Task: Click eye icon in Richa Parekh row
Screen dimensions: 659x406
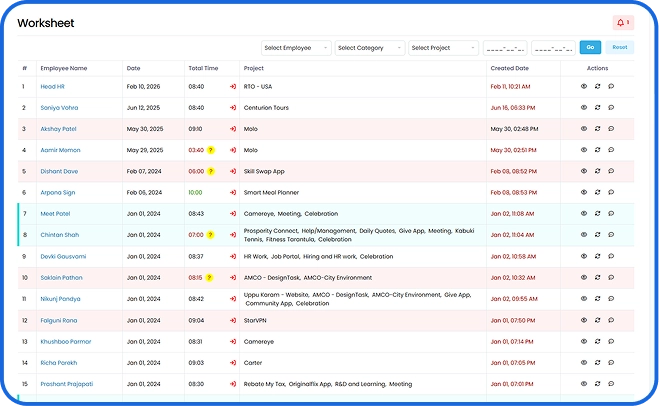Action: click(x=584, y=362)
